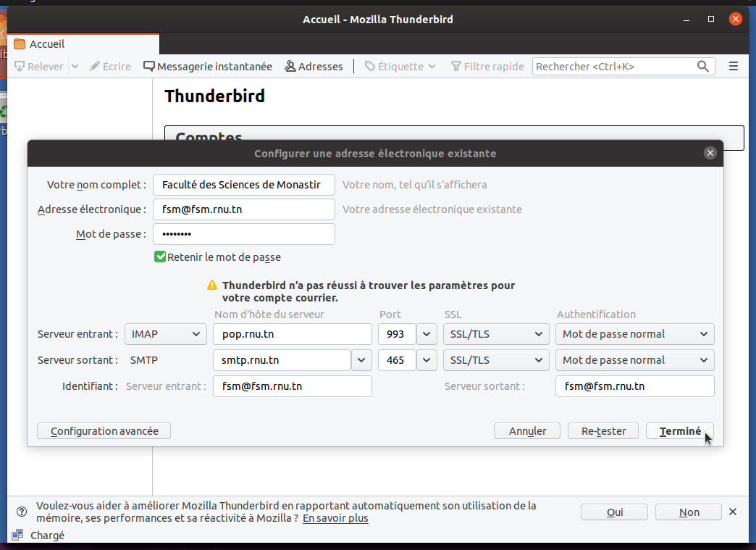Open the En savoir plus link
The image size is (756, 550).
click(335, 518)
